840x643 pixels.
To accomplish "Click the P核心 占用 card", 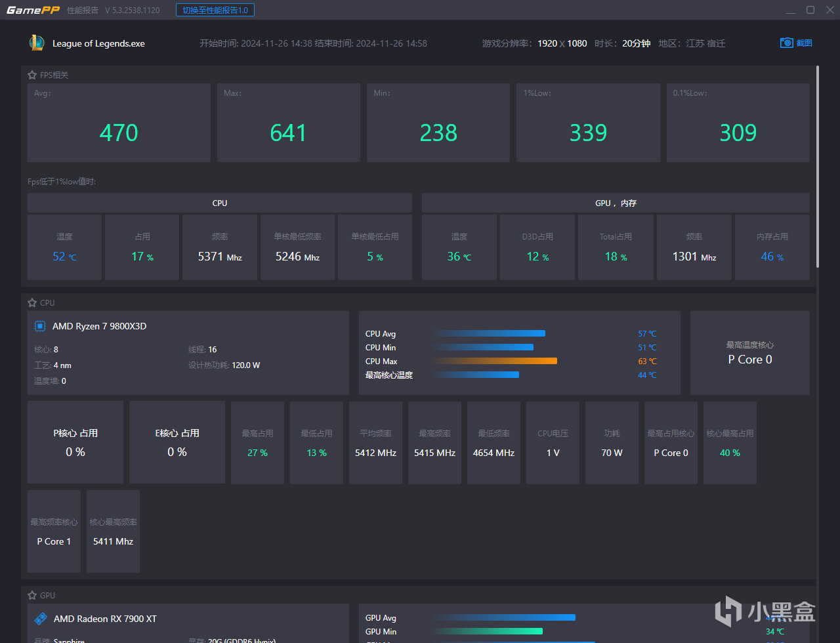I will [x=75, y=443].
